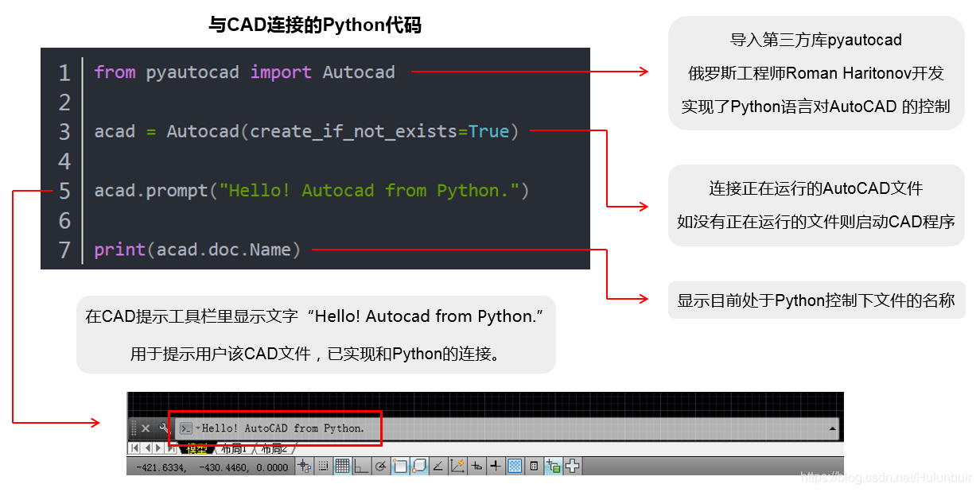Screen dimensions: 980x492
Task: Turn on Polar Tracking
Action: tap(381, 467)
